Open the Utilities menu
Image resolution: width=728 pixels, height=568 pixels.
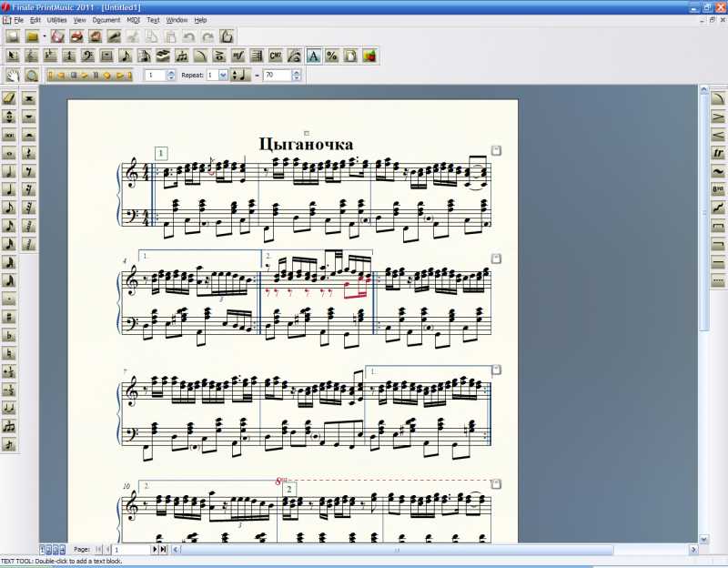pyautogui.click(x=56, y=20)
